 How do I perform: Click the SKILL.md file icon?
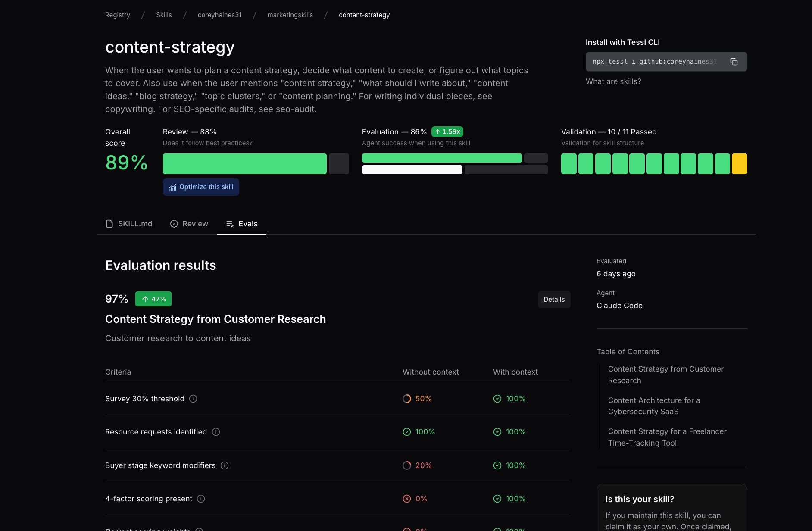109,224
